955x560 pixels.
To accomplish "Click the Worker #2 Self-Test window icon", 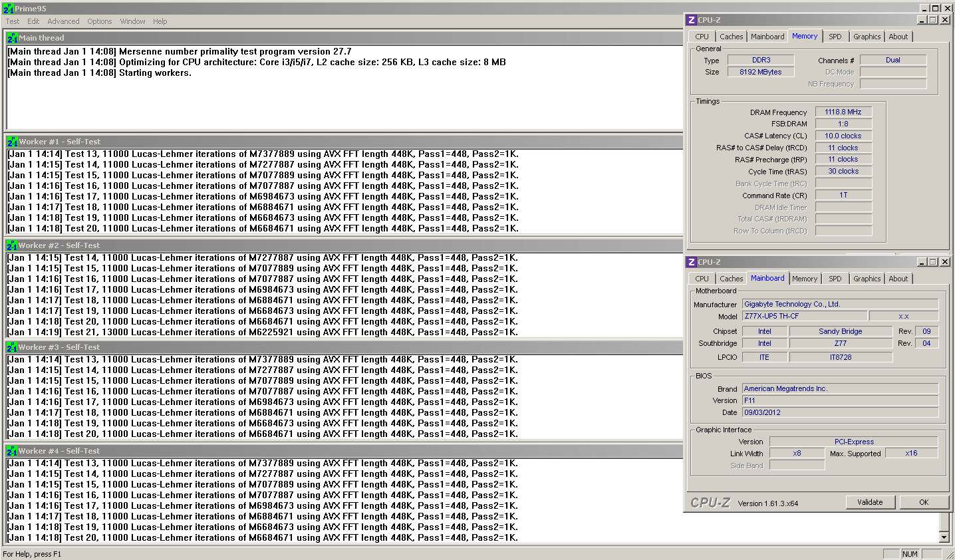I will point(12,245).
